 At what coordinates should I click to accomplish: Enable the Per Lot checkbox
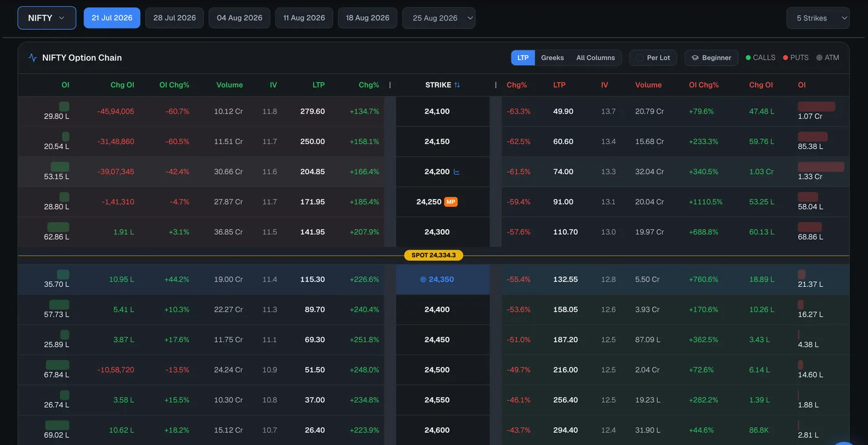click(639, 58)
